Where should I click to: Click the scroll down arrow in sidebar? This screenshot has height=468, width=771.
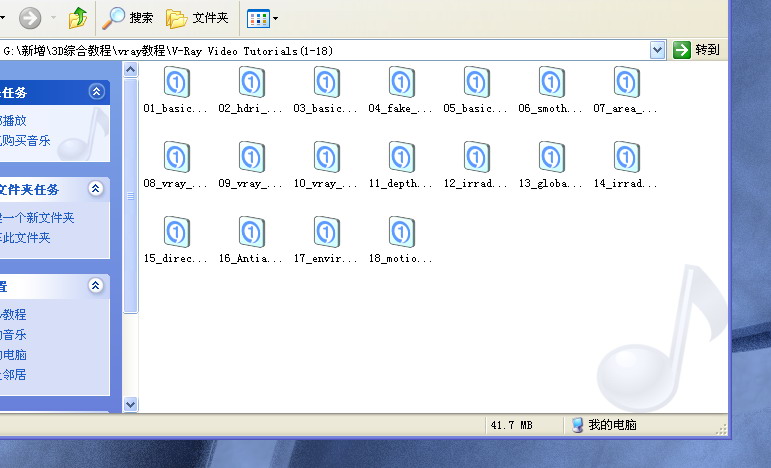click(x=130, y=404)
